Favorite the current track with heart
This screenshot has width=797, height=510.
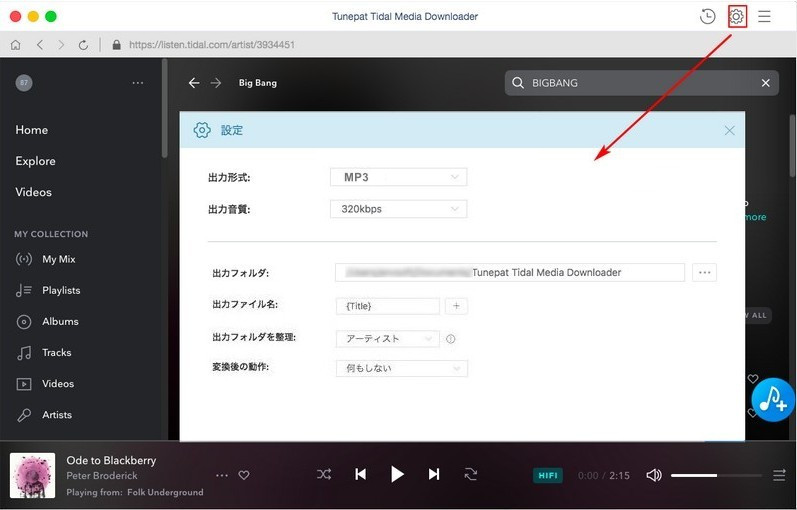click(244, 475)
